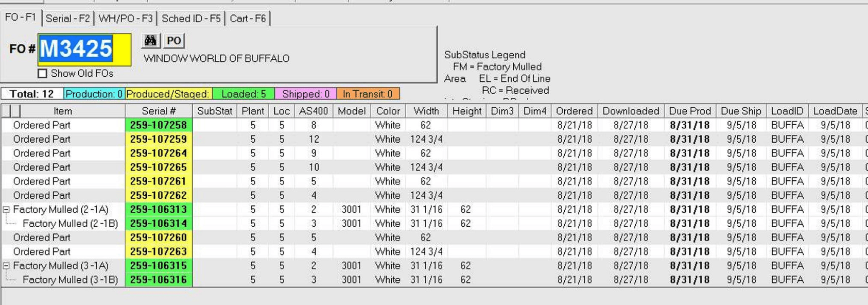Click the binoculars search icon
This screenshot has height=305, width=868.
(150, 41)
